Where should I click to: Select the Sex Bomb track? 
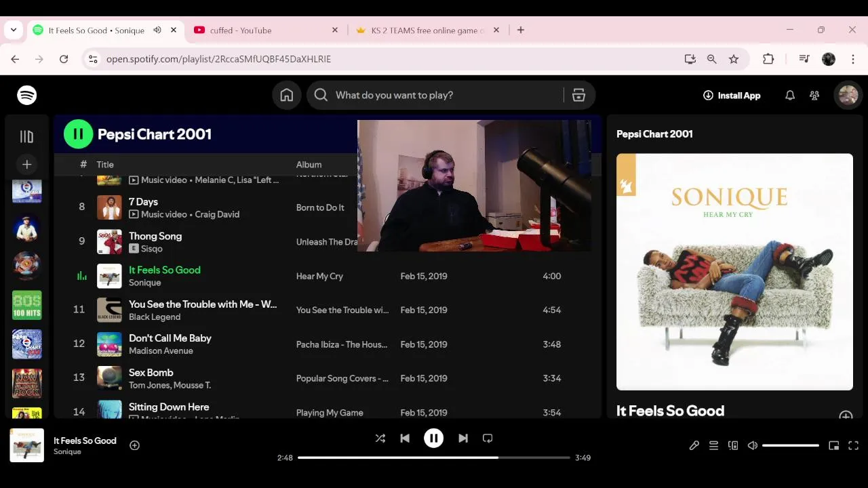click(x=151, y=373)
